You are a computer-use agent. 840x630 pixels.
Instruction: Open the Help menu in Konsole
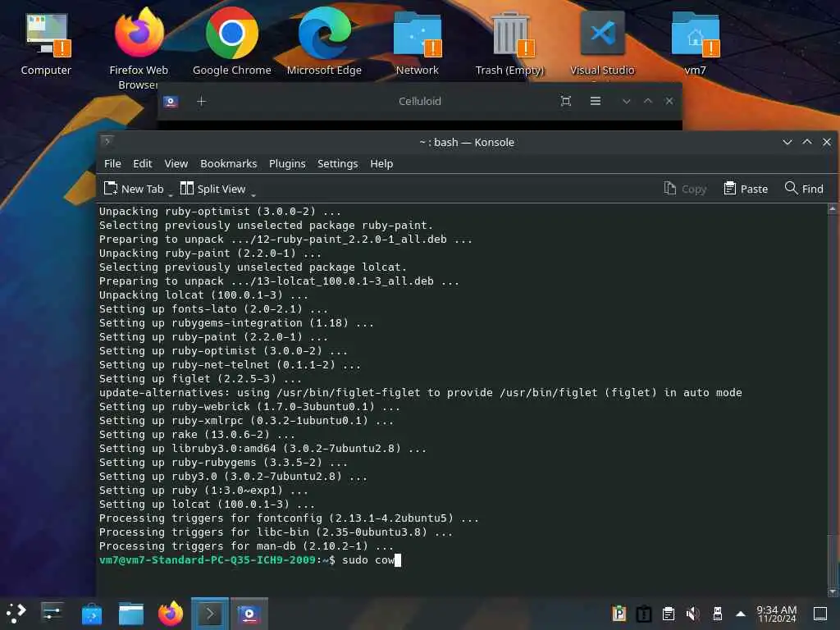381,163
